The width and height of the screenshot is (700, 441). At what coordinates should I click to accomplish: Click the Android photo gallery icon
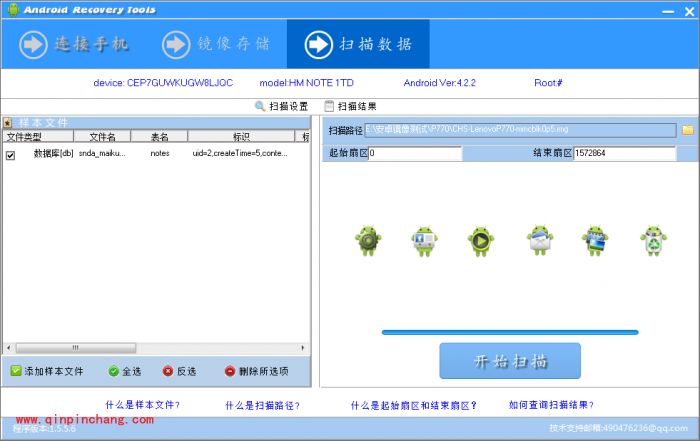pos(597,240)
